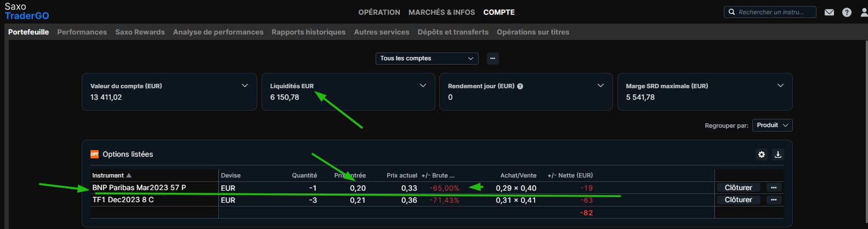This screenshot has height=229, width=868.
Task: Expand the Rendement jour card
Action: pos(600,85)
